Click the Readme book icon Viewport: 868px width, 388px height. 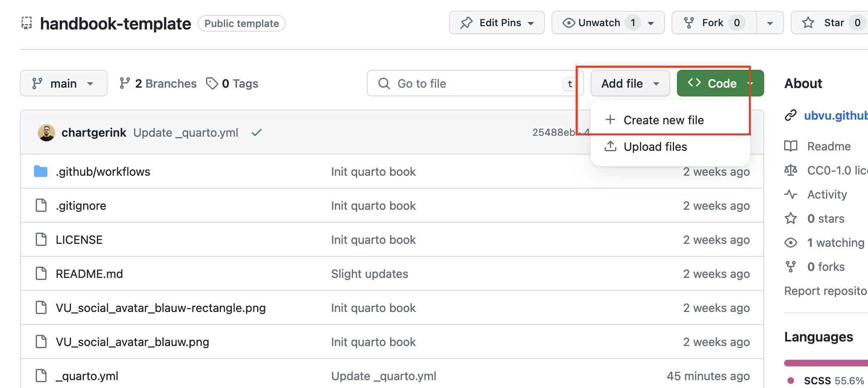[x=791, y=146]
